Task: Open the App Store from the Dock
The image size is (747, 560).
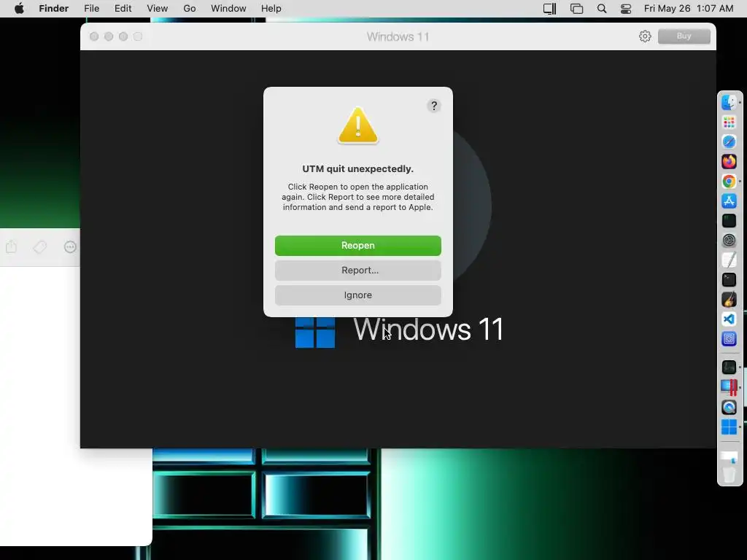Action: [729, 201]
